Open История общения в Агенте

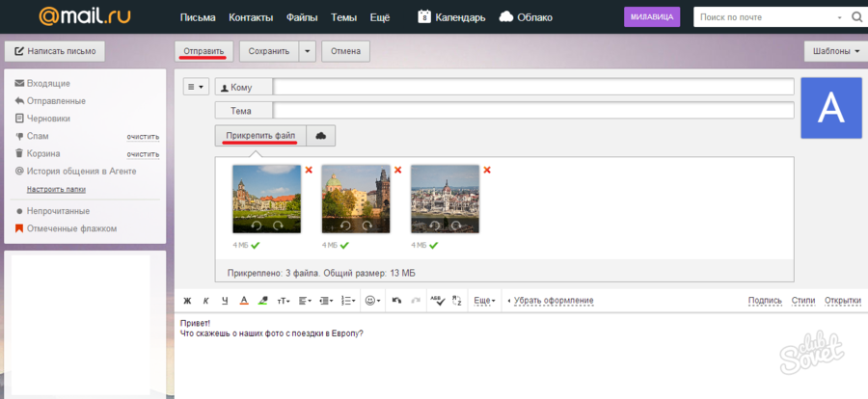click(x=81, y=172)
